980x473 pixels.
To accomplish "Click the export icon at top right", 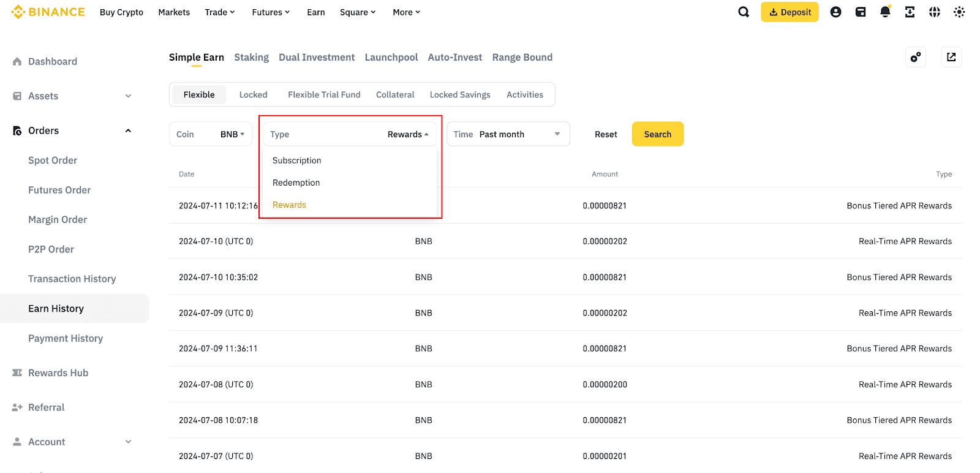I will pos(951,57).
